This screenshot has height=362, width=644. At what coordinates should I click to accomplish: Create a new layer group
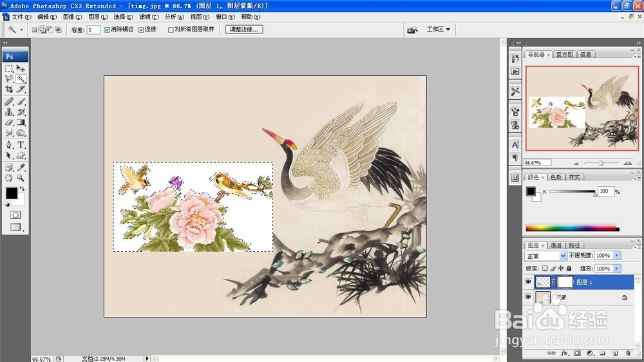click(x=603, y=353)
